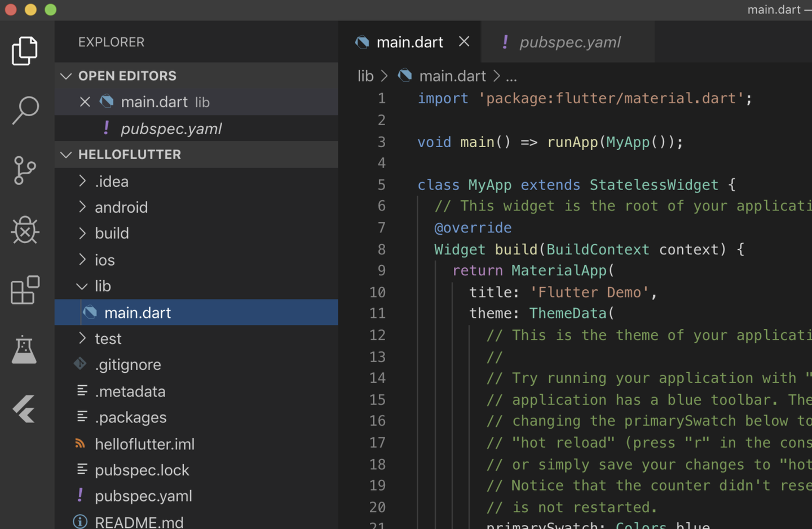Open the Extensions view

click(25, 290)
